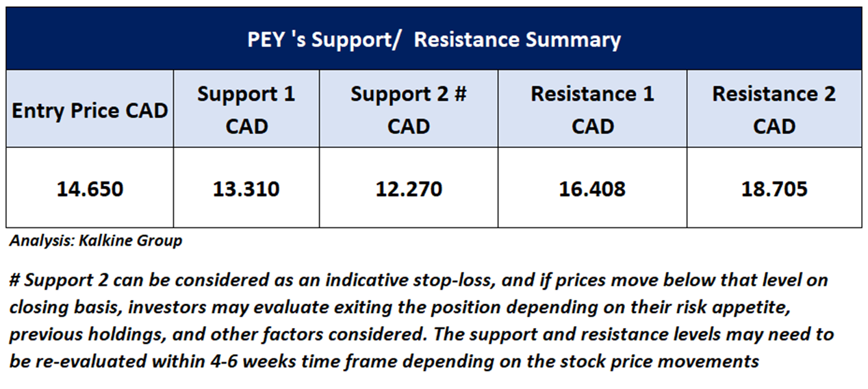Screen dimensions: 868x389
Task: Click the Support 2 value 12.270
Action: coord(408,188)
